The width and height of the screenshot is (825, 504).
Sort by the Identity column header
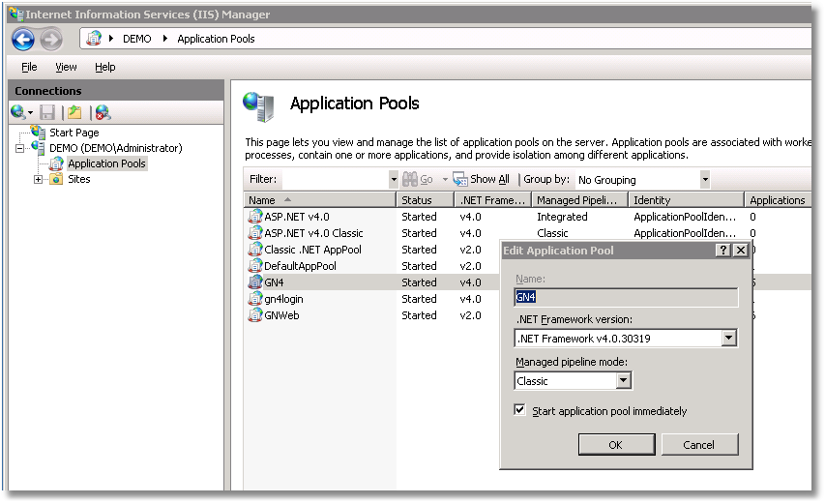pyautogui.click(x=686, y=200)
